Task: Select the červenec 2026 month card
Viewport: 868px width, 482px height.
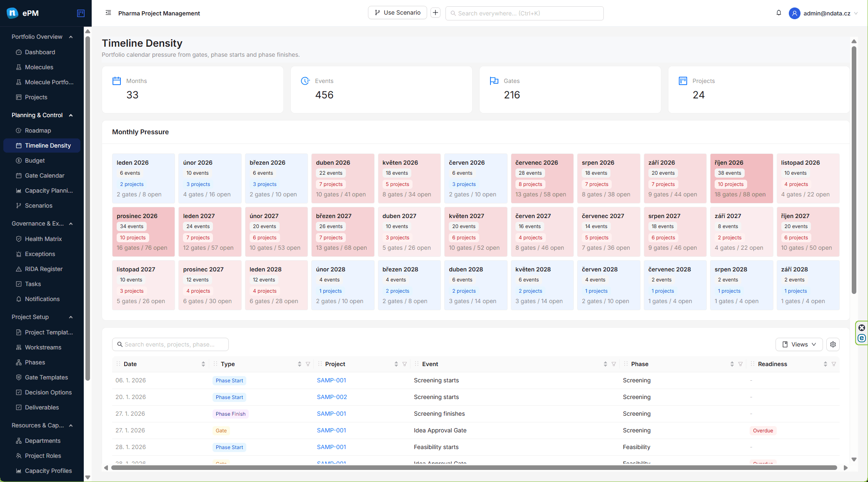Action: pos(542,178)
